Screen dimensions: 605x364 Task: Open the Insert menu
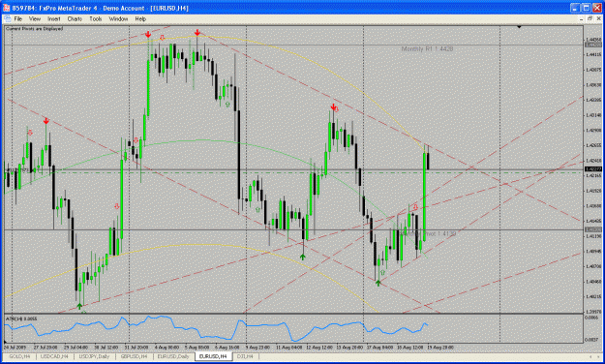coord(54,19)
